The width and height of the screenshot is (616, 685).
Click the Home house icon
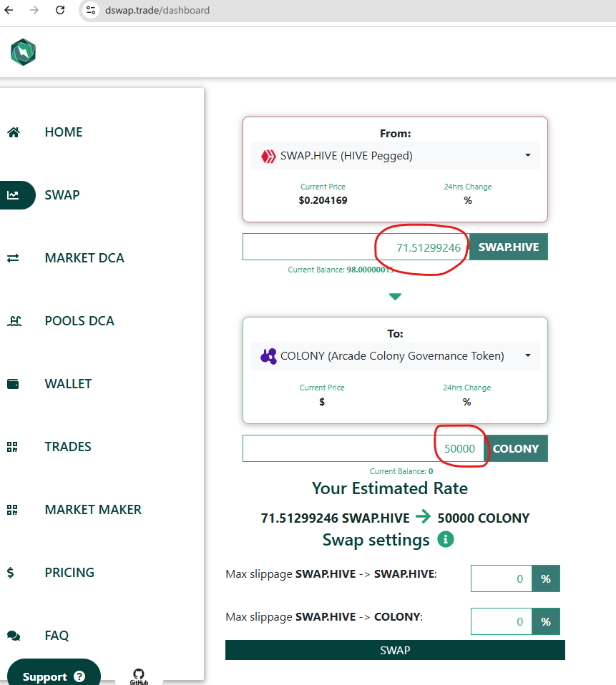pos(14,132)
